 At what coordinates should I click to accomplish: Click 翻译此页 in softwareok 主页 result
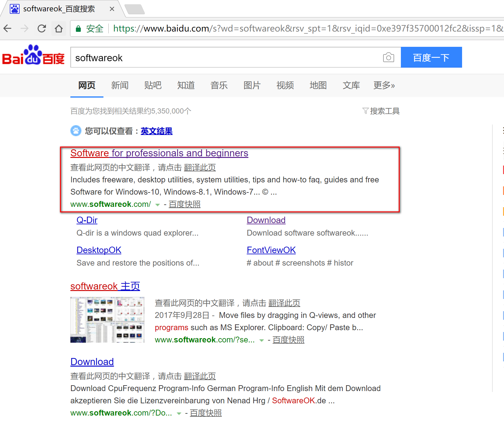284,303
